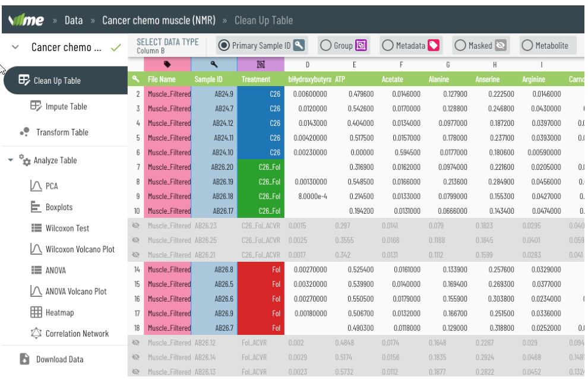Click the Heatmap grid icon

(36, 312)
